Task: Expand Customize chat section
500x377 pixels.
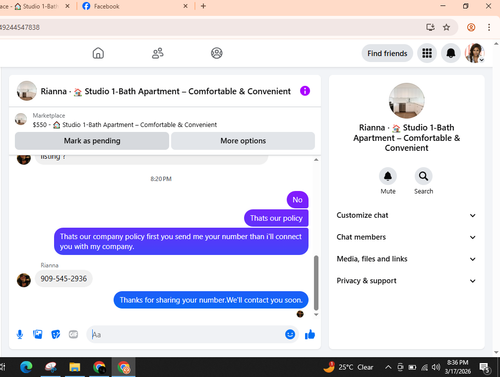Action: (x=406, y=215)
